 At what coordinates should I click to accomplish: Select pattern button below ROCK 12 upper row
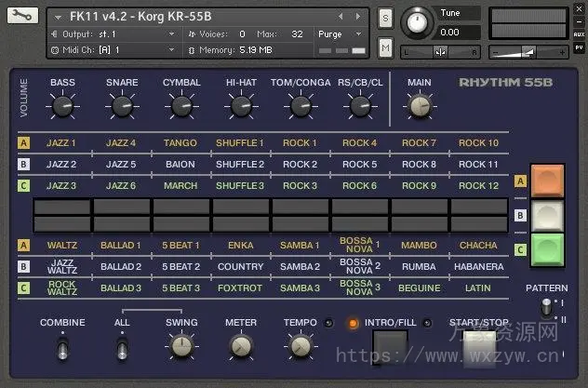[479, 207]
